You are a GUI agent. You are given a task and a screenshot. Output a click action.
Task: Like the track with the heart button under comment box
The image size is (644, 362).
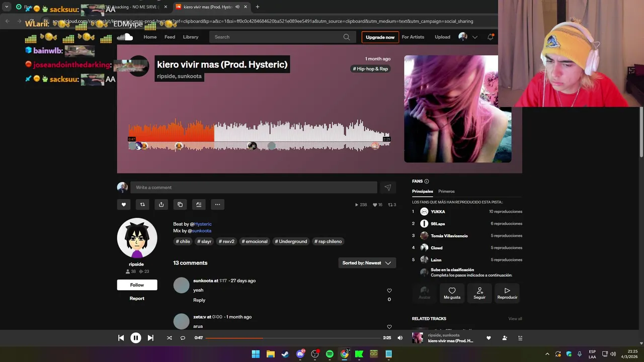pos(124,205)
